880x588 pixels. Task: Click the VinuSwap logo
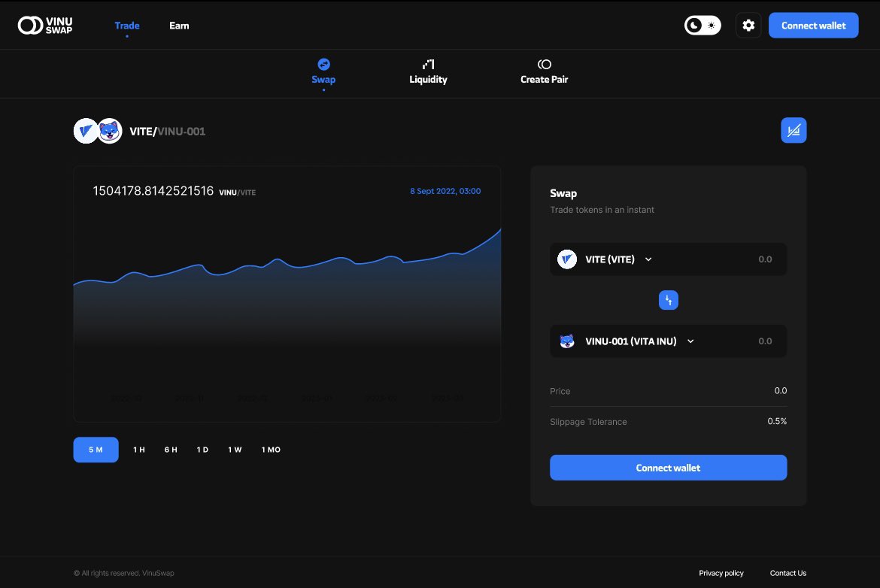pos(44,25)
